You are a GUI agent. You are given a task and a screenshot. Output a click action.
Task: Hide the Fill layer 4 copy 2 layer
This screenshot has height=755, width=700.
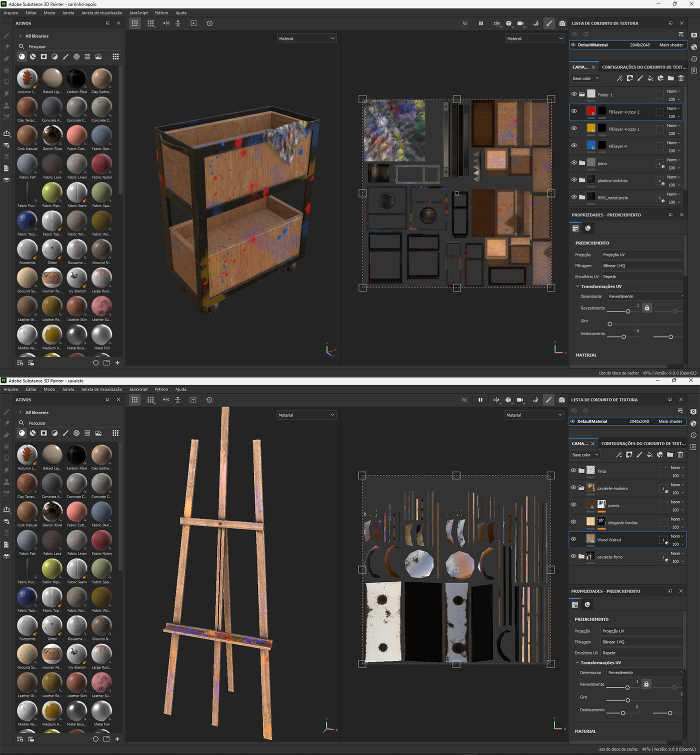pyautogui.click(x=573, y=111)
